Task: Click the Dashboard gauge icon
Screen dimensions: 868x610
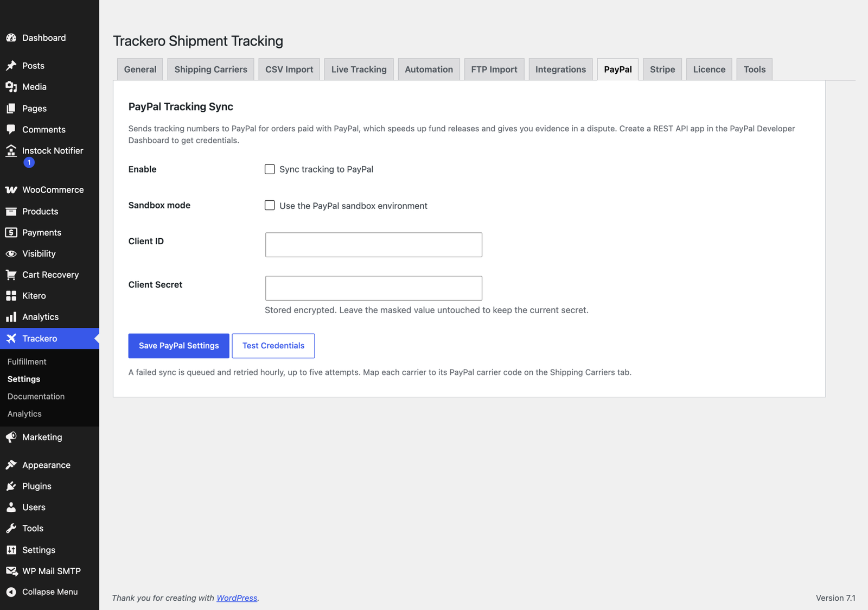Action: click(x=11, y=38)
